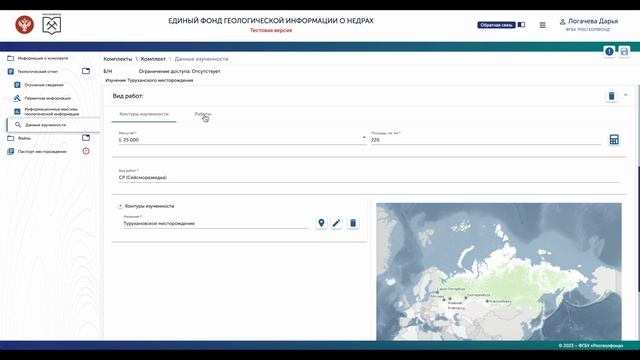Viewport: 640px width, 360px height.
Task: Click pencil edit icon for contour
Action: pyautogui.click(x=336, y=223)
